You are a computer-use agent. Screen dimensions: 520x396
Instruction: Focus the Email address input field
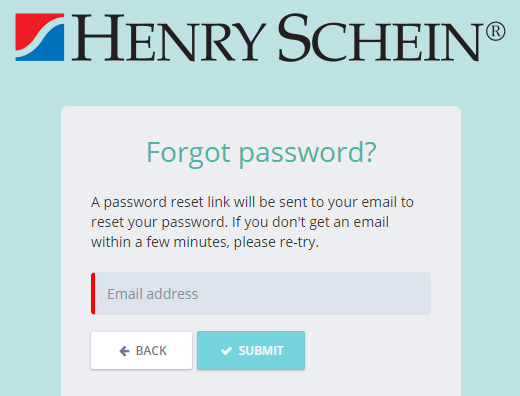pos(261,293)
